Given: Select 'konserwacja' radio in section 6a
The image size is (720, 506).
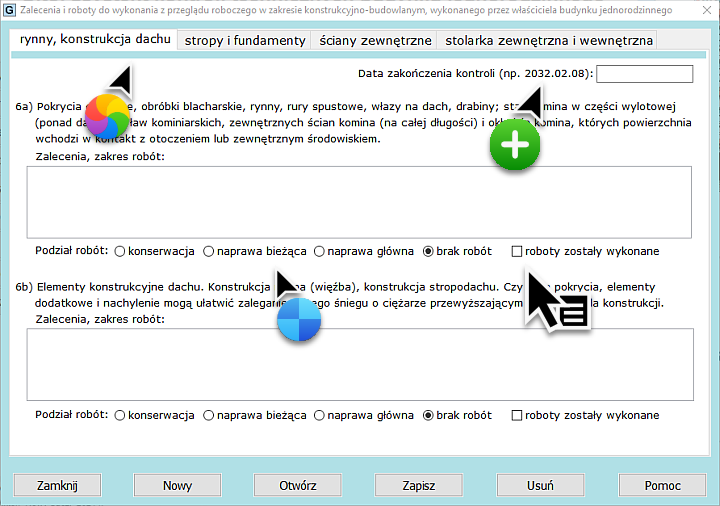Looking at the screenshot, I should (x=120, y=251).
